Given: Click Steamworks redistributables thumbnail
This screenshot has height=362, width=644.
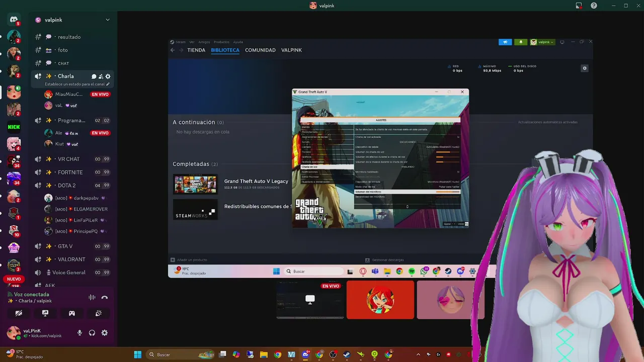Looking at the screenshot, I should [195, 209].
